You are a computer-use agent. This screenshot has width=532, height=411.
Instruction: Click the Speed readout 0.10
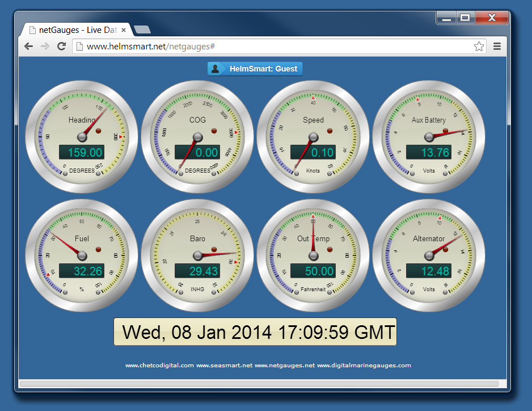pos(313,152)
